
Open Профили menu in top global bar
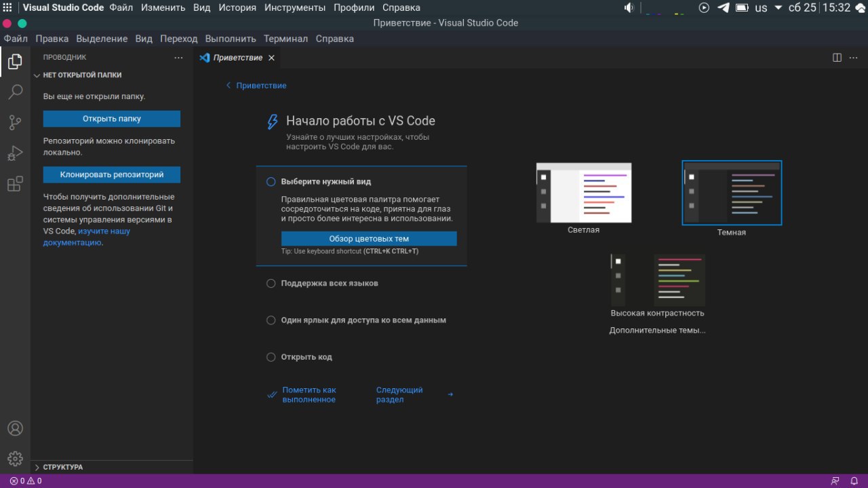(x=354, y=7)
